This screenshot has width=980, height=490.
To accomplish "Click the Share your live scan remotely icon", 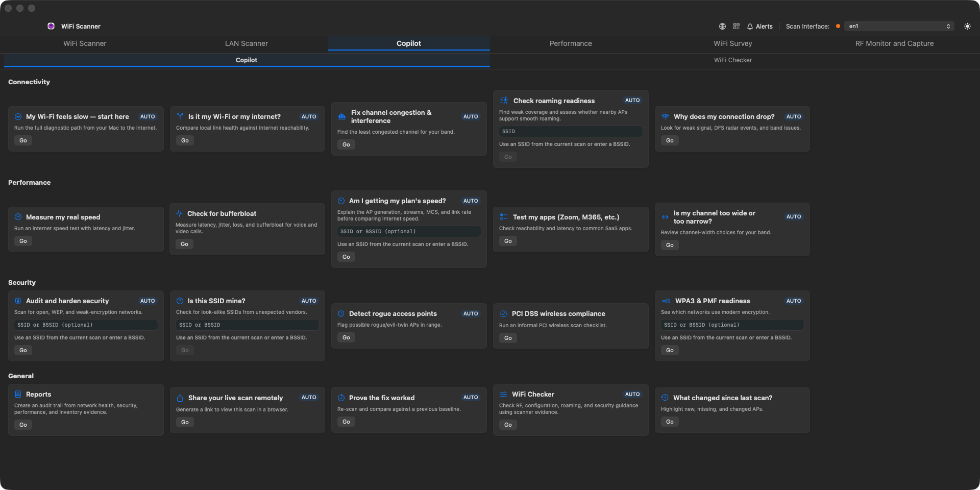I will [x=180, y=398].
